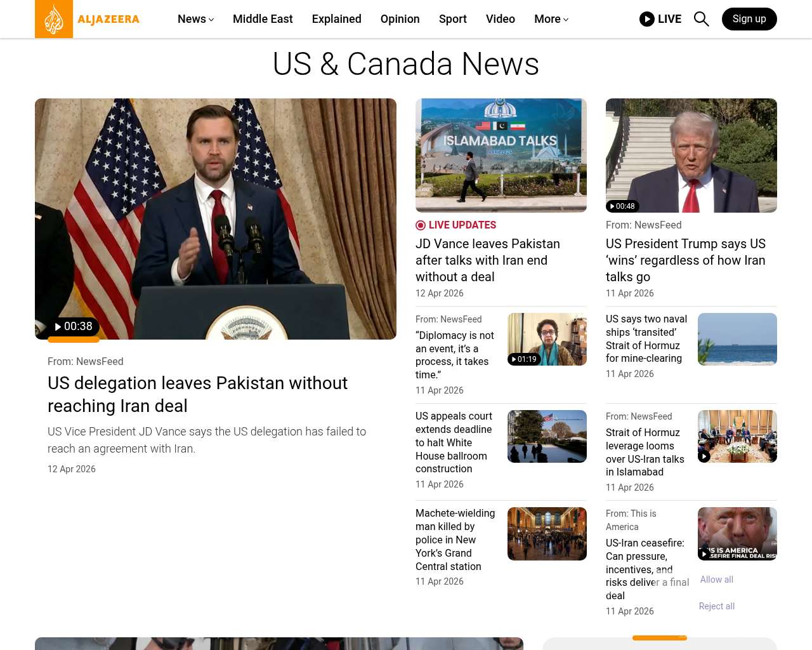
Task: Open Grand Central station article thumbnail
Action: [547, 533]
